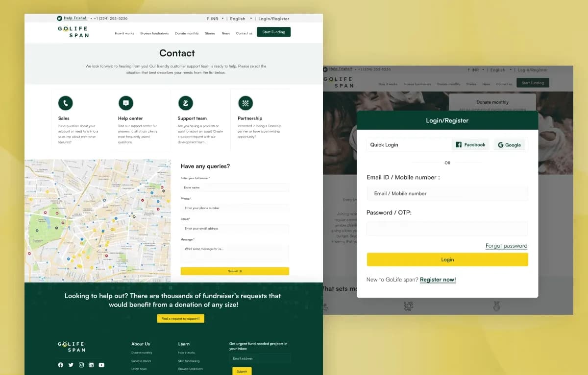Open the INR currency dropdown on Contact page
Screen dimensions: 588x375
(216, 19)
